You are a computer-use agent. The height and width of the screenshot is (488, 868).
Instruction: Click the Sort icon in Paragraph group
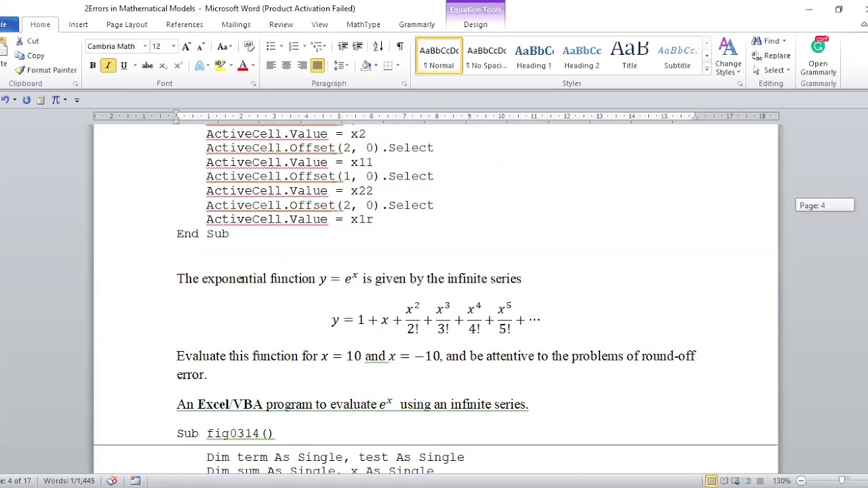coord(378,47)
